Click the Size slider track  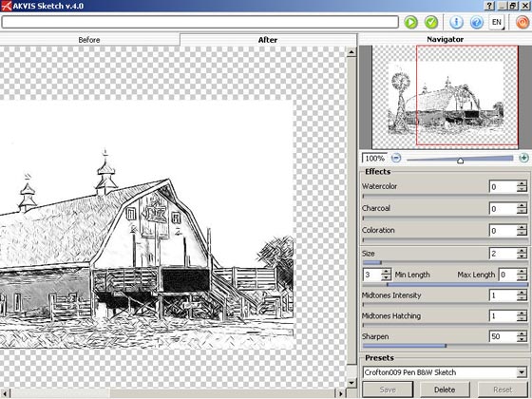pyautogui.click(x=445, y=262)
